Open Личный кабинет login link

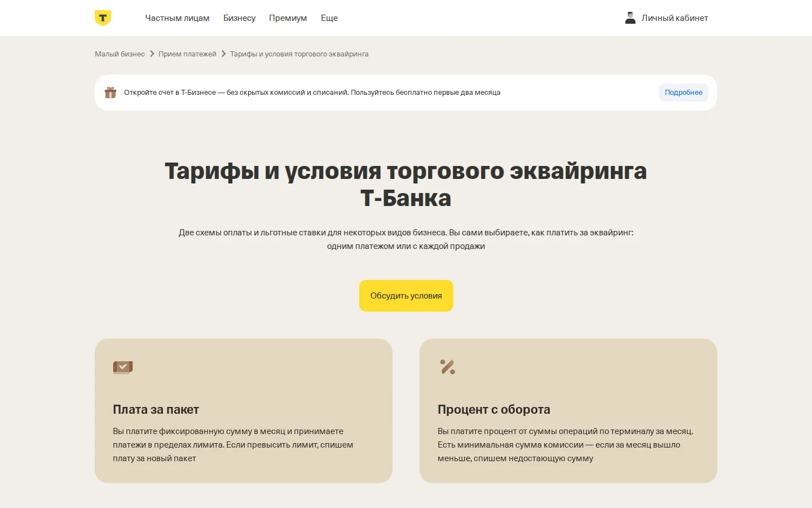click(x=674, y=18)
